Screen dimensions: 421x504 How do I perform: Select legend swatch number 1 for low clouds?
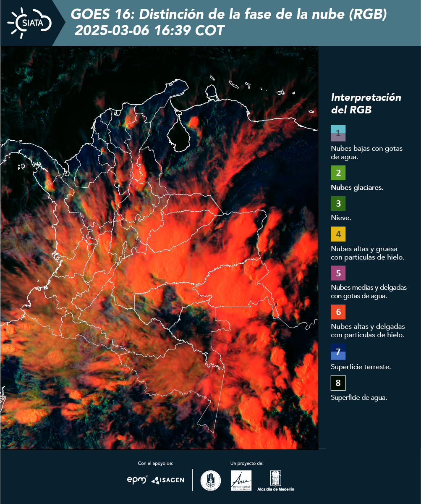pos(338,133)
